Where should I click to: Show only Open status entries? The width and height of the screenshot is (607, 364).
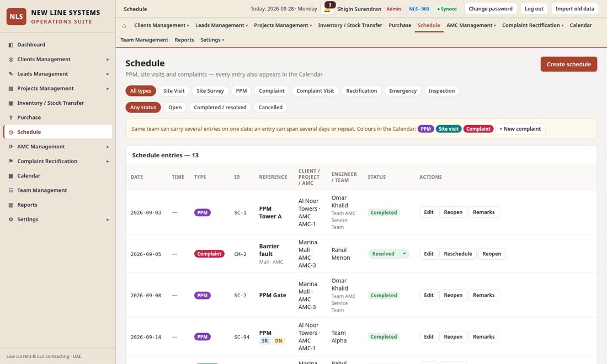pos(175,108)
